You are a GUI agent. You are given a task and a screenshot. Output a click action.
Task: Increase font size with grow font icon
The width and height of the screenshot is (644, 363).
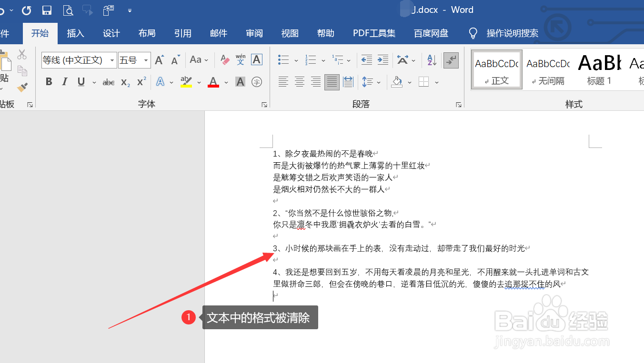pyautogui.click(x=160, y=60)
